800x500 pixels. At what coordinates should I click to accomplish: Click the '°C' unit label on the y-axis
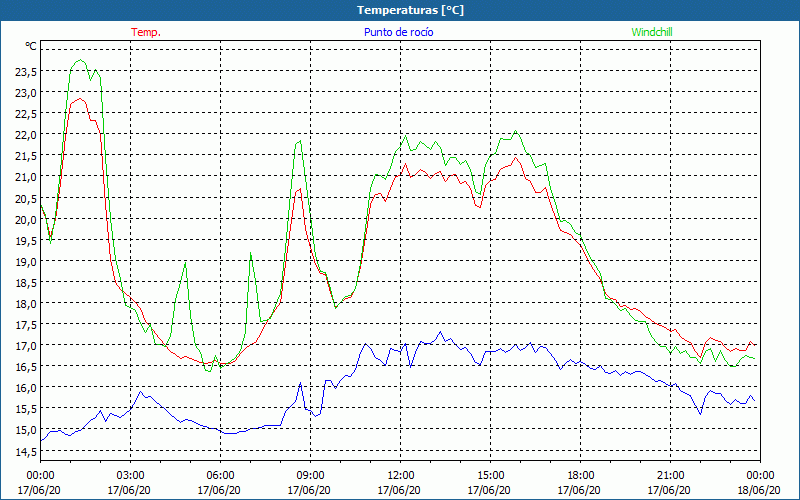31,46
